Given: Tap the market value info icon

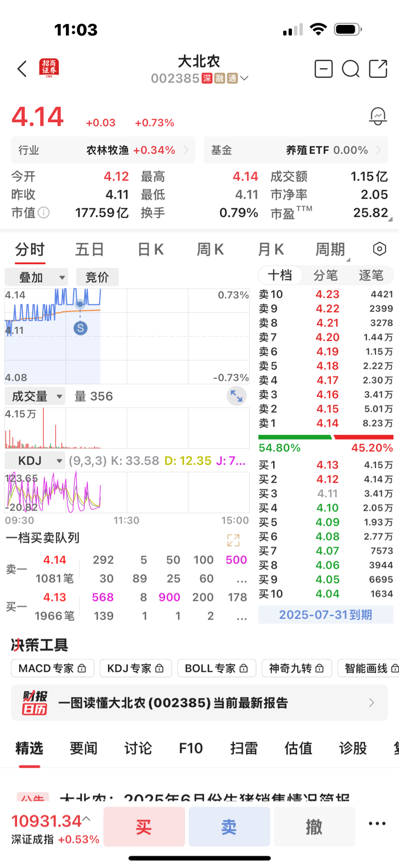Looking at the screenshot, I should (x=44, y=213).
